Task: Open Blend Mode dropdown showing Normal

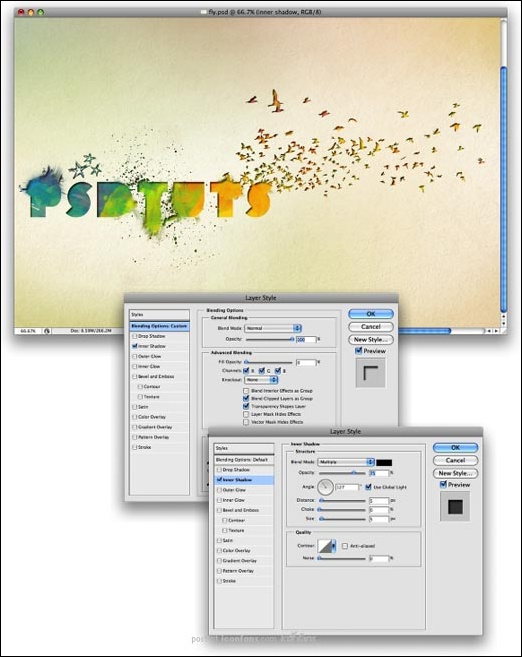Action: (x=273, y=328)
